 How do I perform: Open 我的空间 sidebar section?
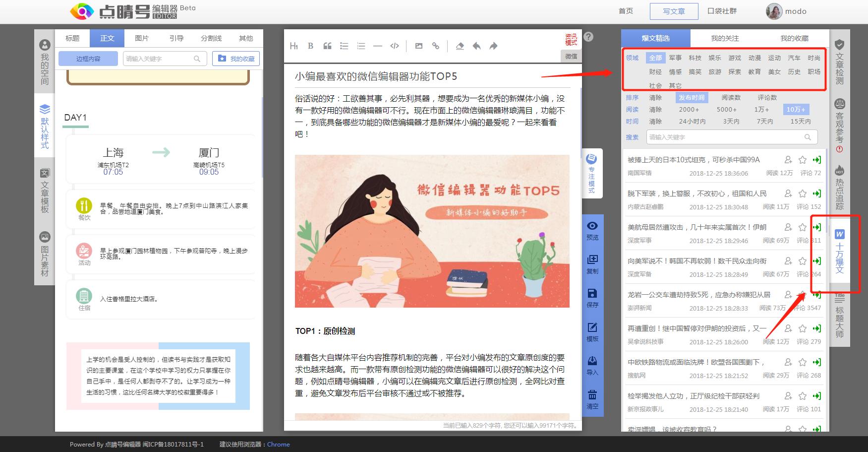tap(45, 63)
